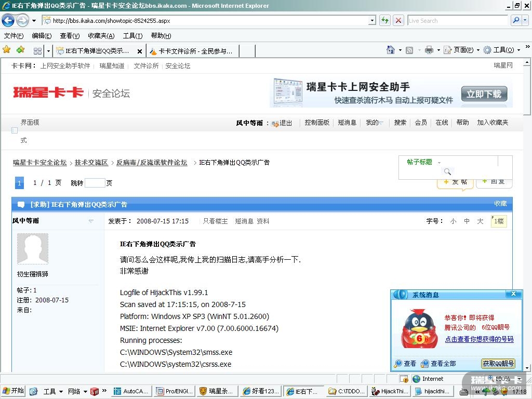Set font size to 小
Image resolution: width=532 pixels, height=399 pixels.
pos(453,221)
